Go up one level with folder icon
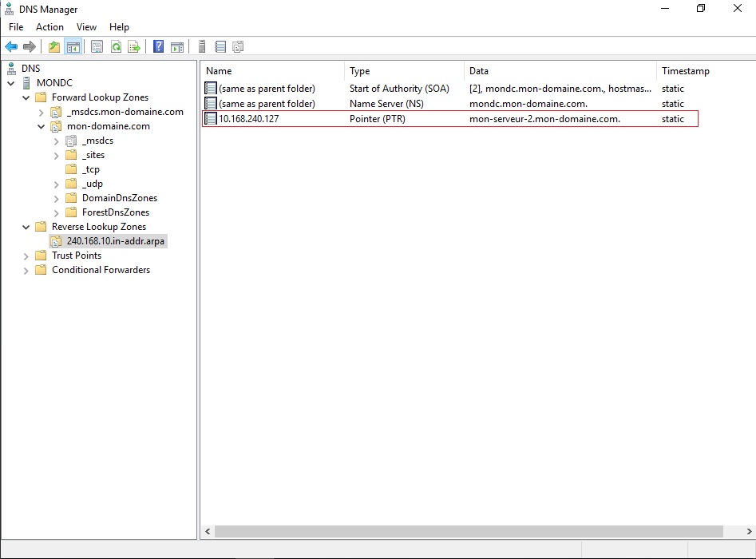 [x=54, y=47]
